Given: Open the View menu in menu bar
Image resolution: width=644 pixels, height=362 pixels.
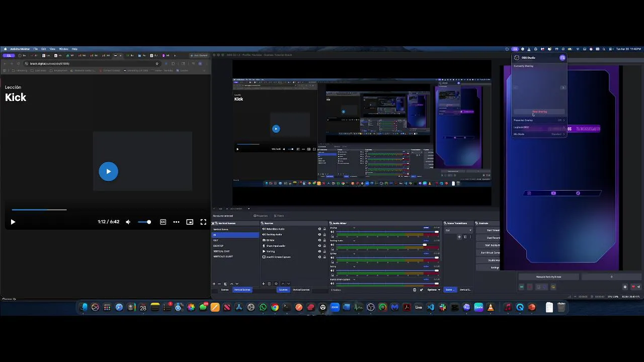Looking at the screenshot, I should (x=52, y=49).
